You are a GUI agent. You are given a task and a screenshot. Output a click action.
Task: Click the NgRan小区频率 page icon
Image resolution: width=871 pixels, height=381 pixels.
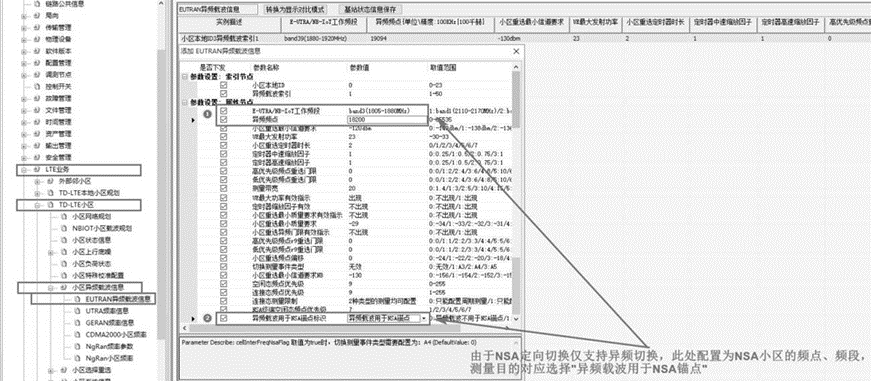77,358
